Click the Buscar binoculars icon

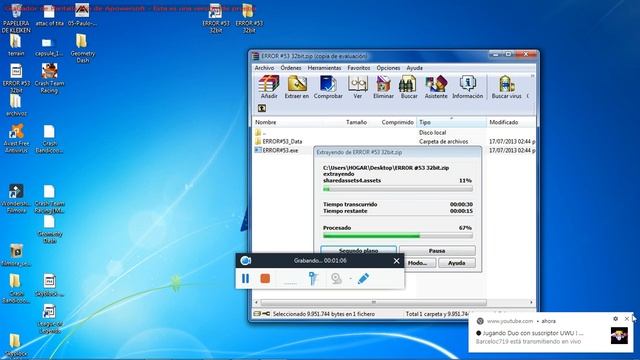pos(409,87)
